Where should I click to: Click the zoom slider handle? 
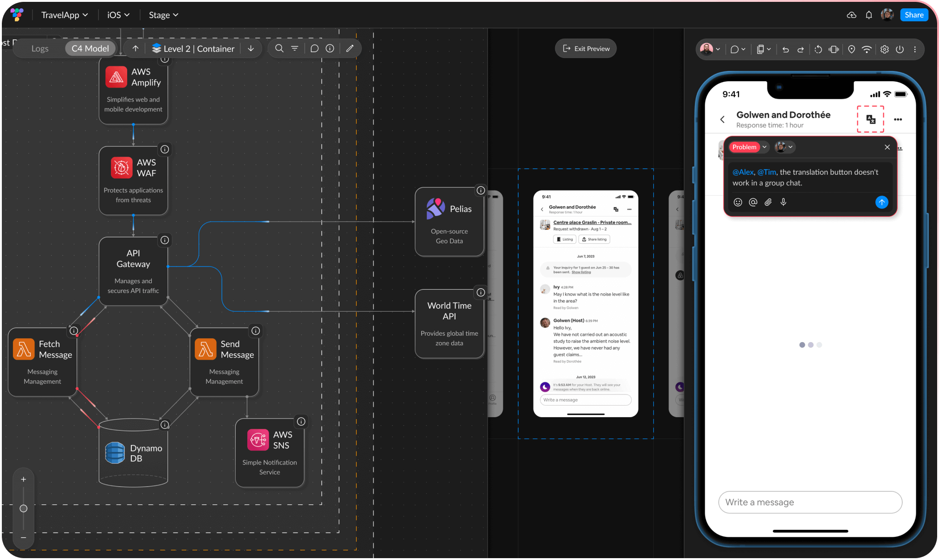[24, 509]
